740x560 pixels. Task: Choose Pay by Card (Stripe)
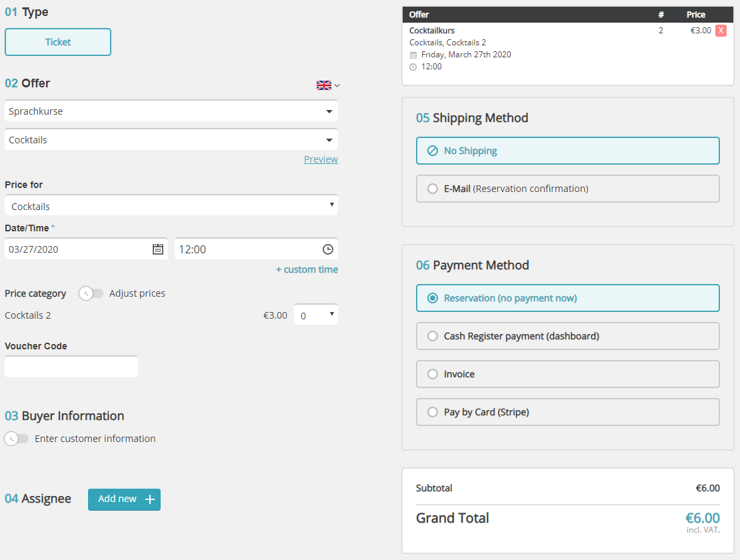click(x=567, y=412)
